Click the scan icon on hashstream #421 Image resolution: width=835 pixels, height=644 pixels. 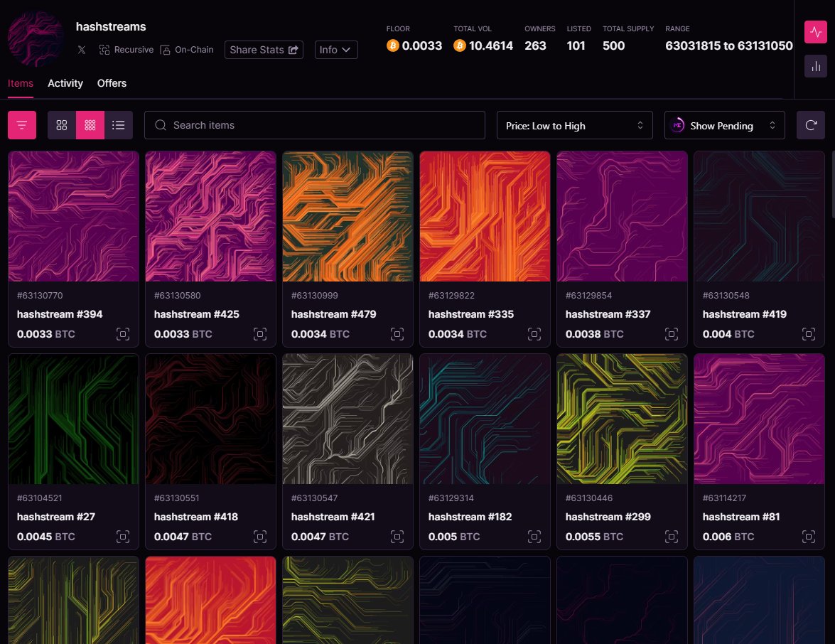tap(397, 537)
